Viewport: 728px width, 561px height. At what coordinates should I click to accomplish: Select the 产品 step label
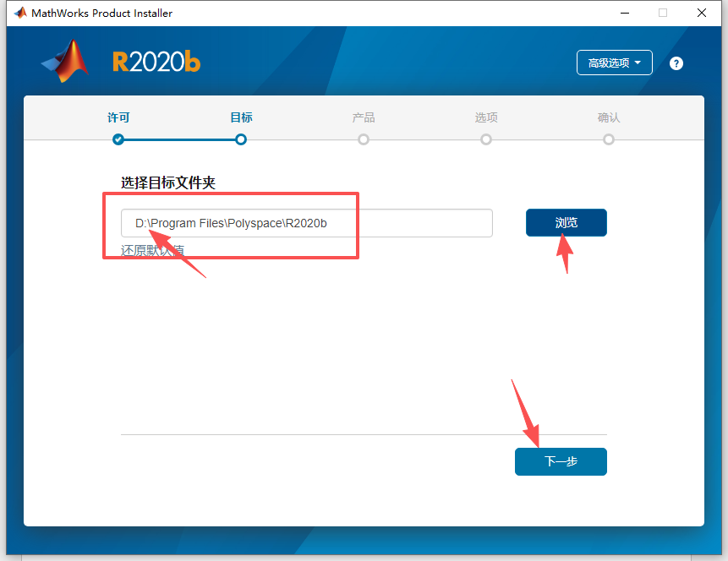pyautogui.click(x=364, y=118)
